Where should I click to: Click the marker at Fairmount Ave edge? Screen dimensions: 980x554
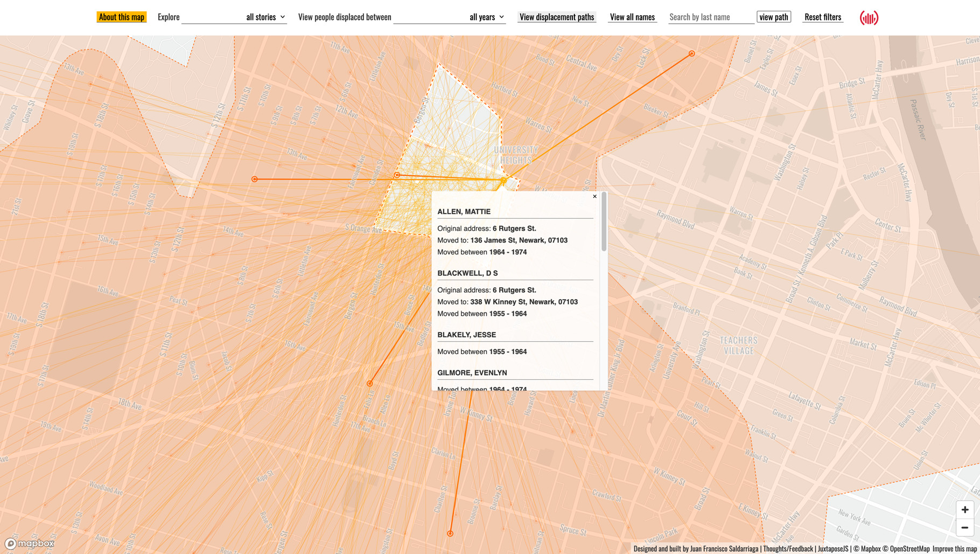point(397,175)
